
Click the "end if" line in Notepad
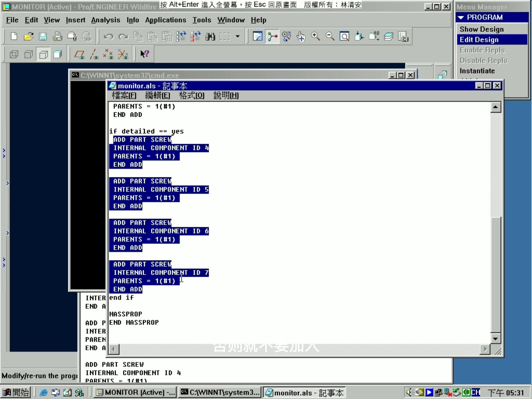(x=122, y=297)
